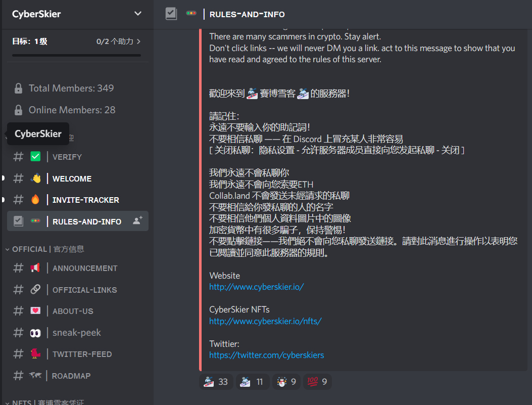Click the lock icon beside Online Members
This screenshot has height=405, width=532.
tap(18, 110)
